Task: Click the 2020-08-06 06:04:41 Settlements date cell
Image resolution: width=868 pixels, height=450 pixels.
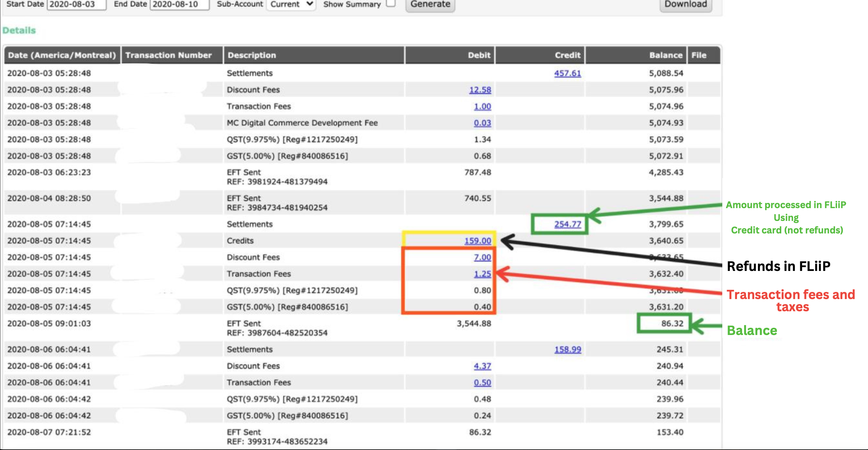Action: tap(49, 349)
